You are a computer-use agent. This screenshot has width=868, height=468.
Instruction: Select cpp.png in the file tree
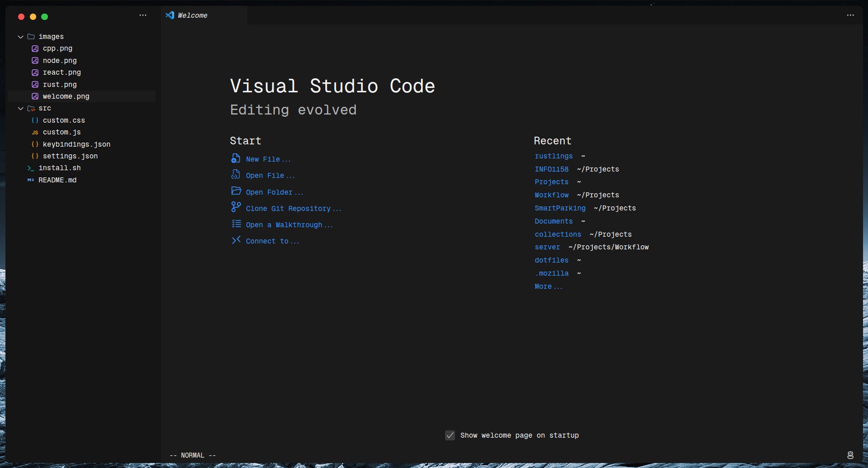pos(82,48)
